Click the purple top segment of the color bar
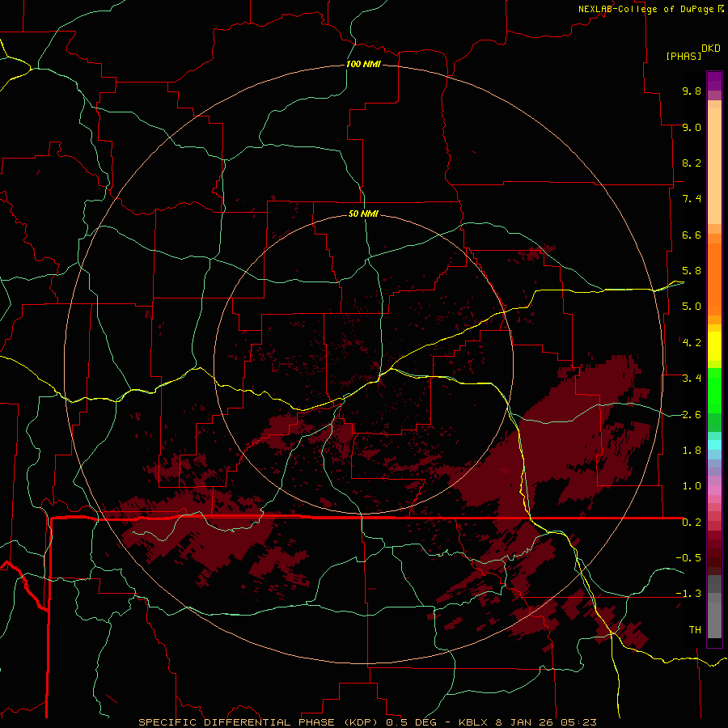Image resolution: width=728 pixels, height=728 pixels. [x=714, y=81]
